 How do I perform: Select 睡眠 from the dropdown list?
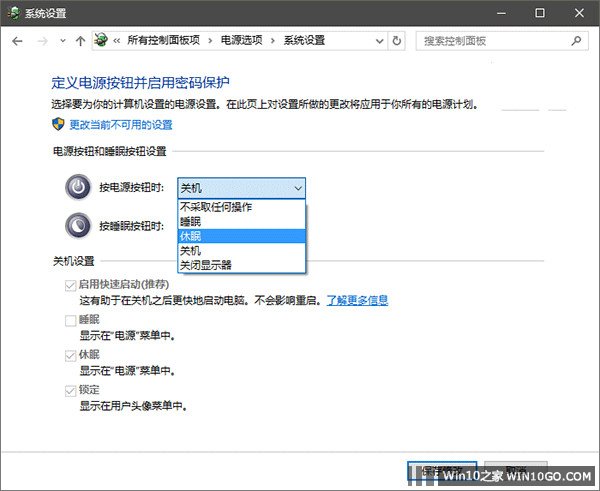tap(241, 222)
